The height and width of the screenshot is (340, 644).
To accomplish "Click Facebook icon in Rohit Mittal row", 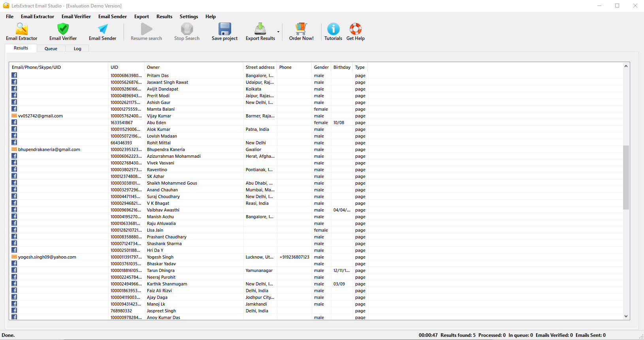I will (x=14, y=142).
